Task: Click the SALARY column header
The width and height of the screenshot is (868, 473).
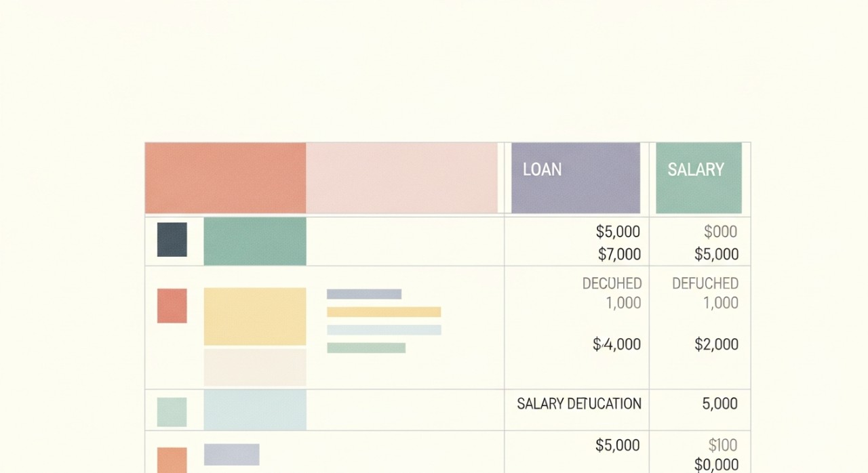Action: coord(698,178)
